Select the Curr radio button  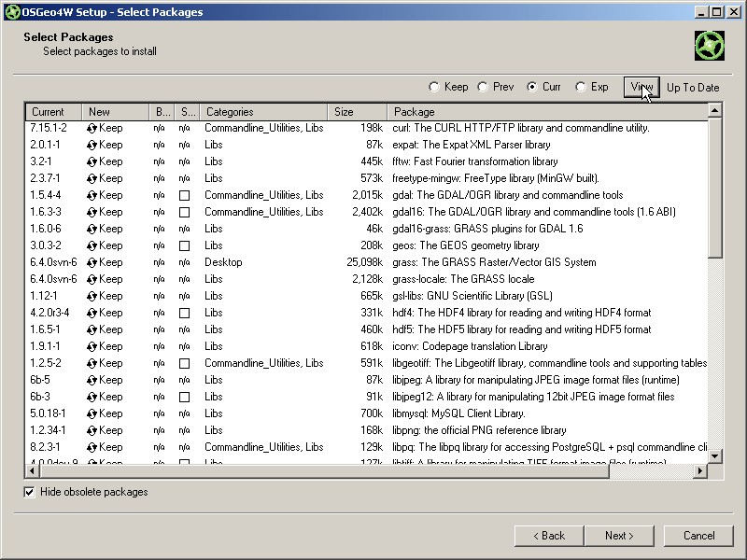[x=531, y=87]
